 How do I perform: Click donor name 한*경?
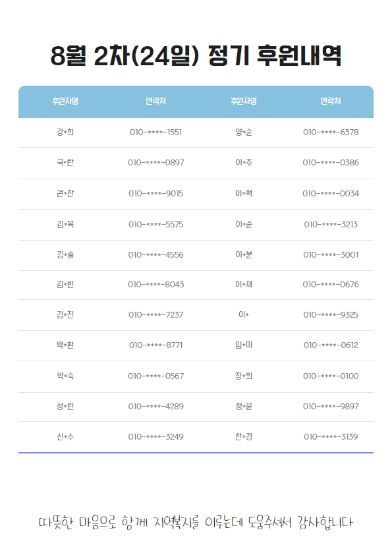pos(244,437)
